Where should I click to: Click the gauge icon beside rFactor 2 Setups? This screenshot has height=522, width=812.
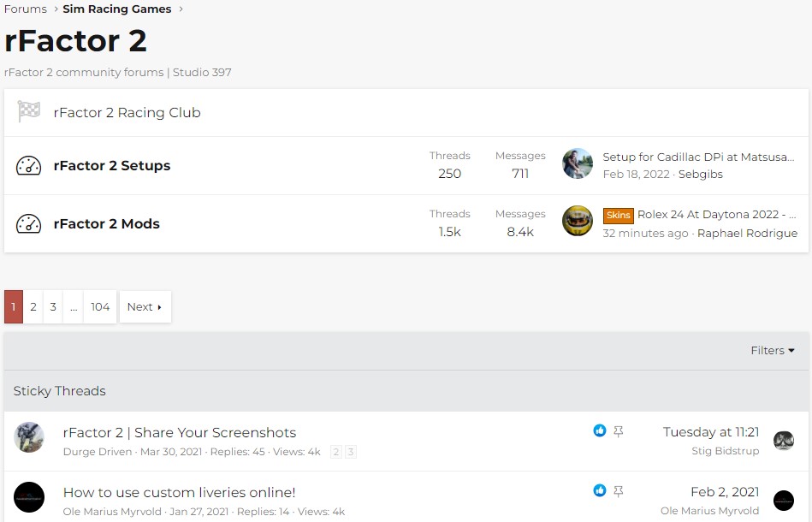click(28, 166)
